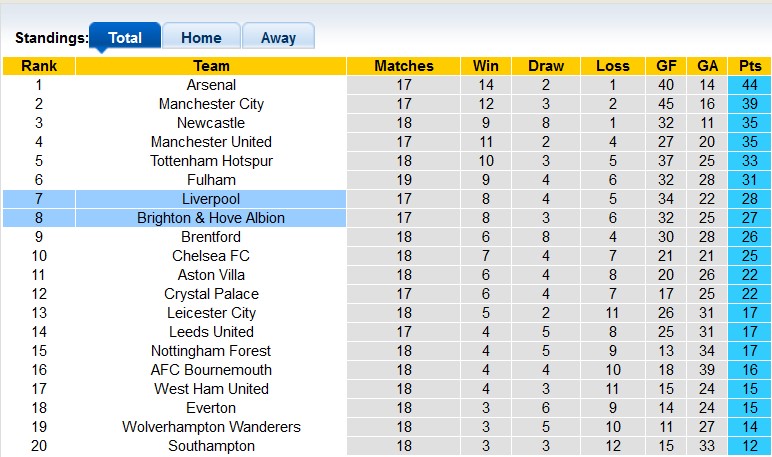Viewport: 772px width, 457px height.
Task: Open Manchester City team link
Action: [211, 104]
